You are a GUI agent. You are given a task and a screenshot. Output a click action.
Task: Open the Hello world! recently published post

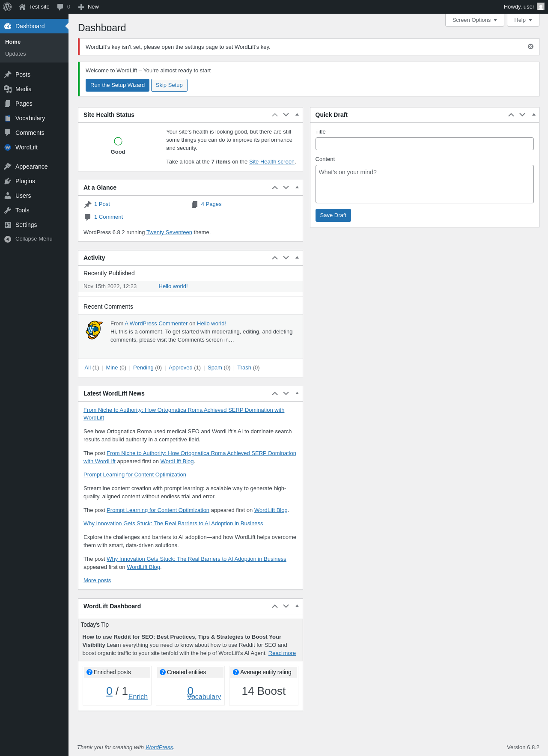pos(173,286)
